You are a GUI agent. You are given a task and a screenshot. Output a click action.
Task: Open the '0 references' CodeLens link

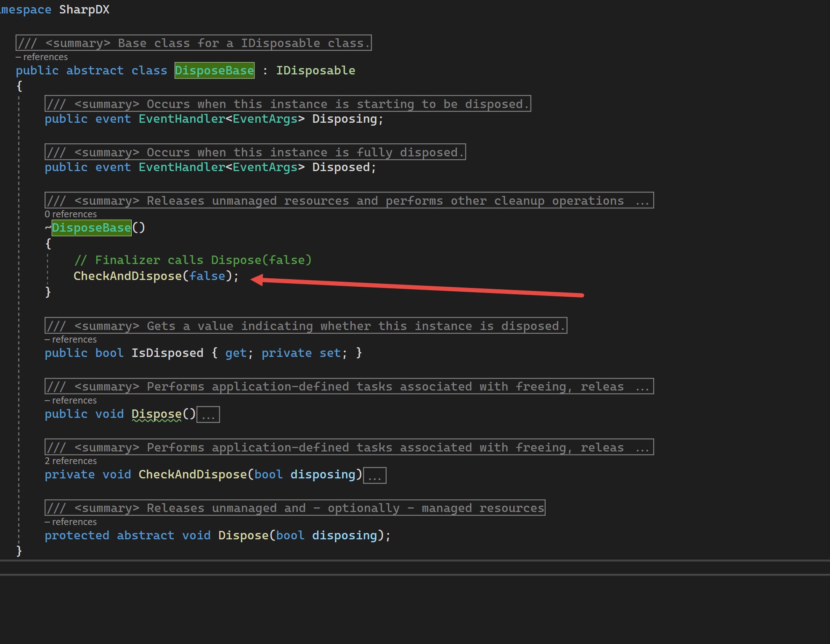(71, 214)
